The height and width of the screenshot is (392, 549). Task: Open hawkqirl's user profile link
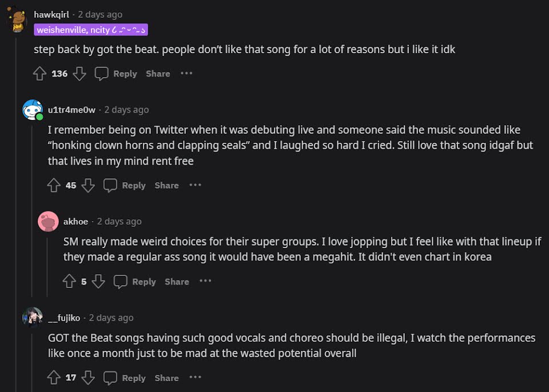pyautogui.click(x=51, y=14)
